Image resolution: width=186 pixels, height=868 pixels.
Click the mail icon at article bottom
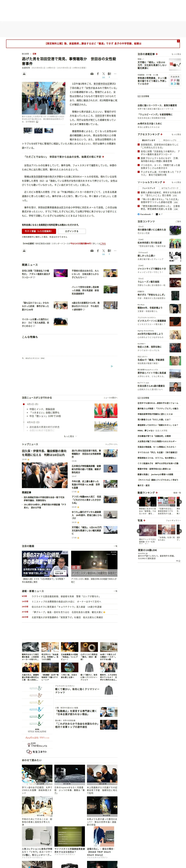[92, 251]
